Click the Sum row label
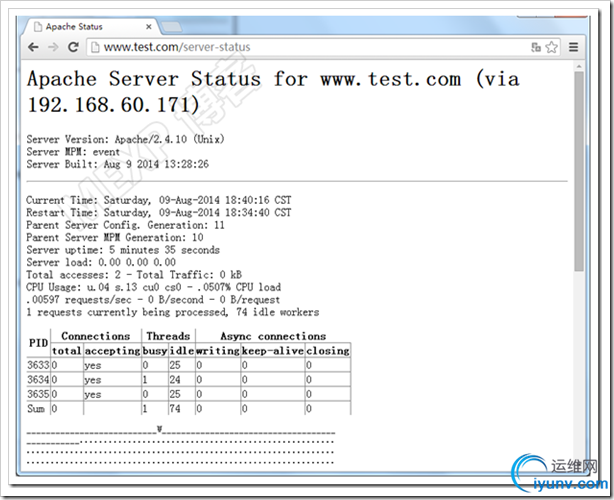The image size is (614, 500). point(36,409)
